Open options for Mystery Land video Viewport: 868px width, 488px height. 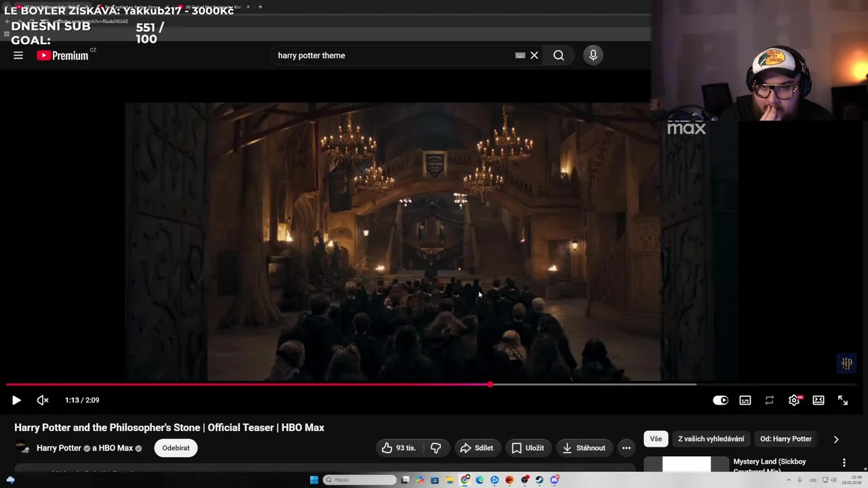click(844, 463)
